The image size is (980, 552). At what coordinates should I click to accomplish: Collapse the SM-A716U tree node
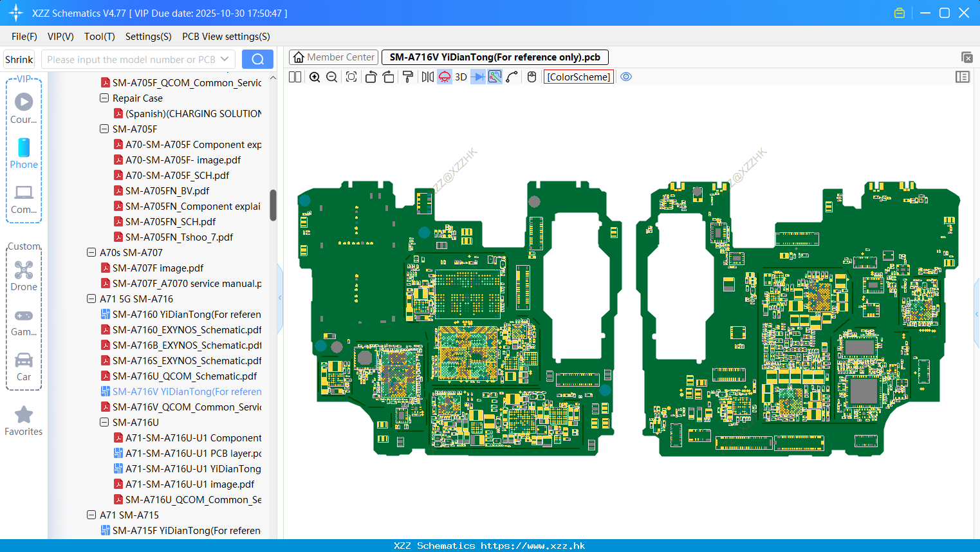pos(104,423)
